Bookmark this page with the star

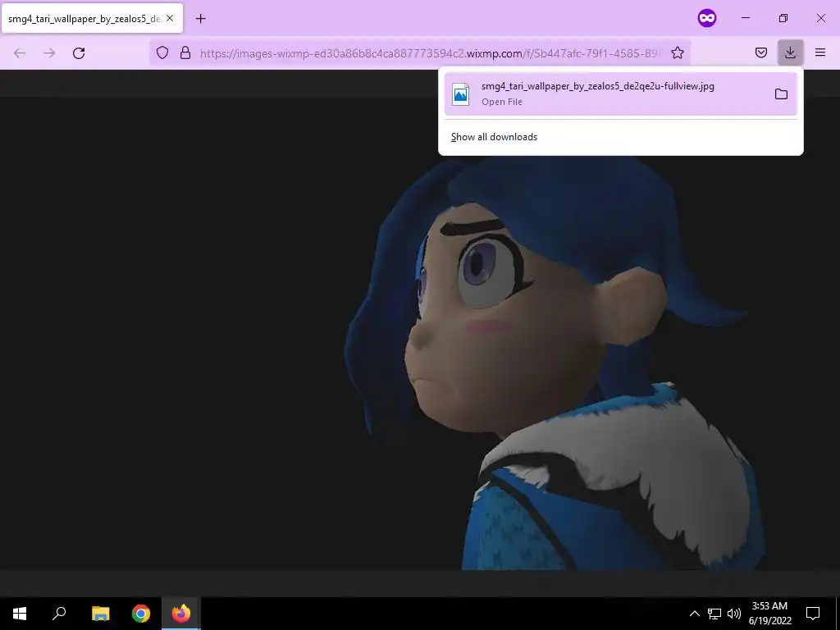click(677, 52)
